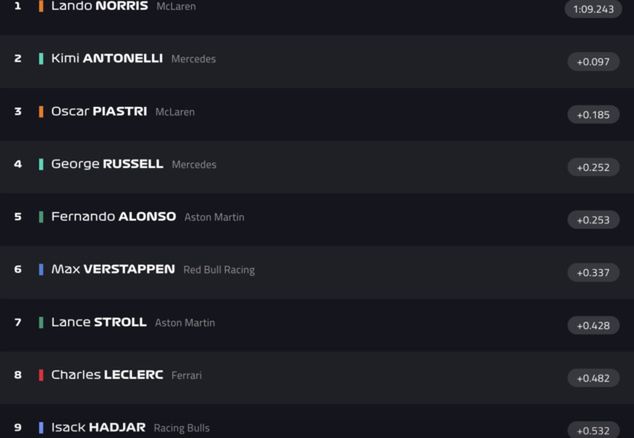Click Racing Bulls team label

click(x=181, y=428)
